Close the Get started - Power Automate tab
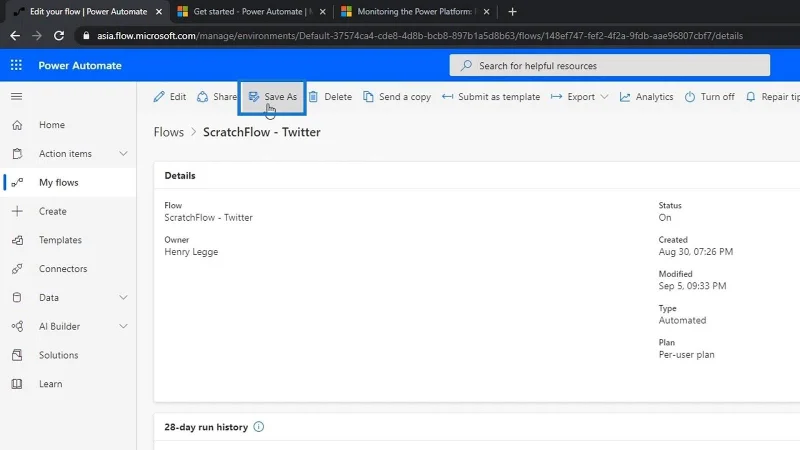This screenshot has width=800, height=450. pyautogui.click(x=322, y=12)
